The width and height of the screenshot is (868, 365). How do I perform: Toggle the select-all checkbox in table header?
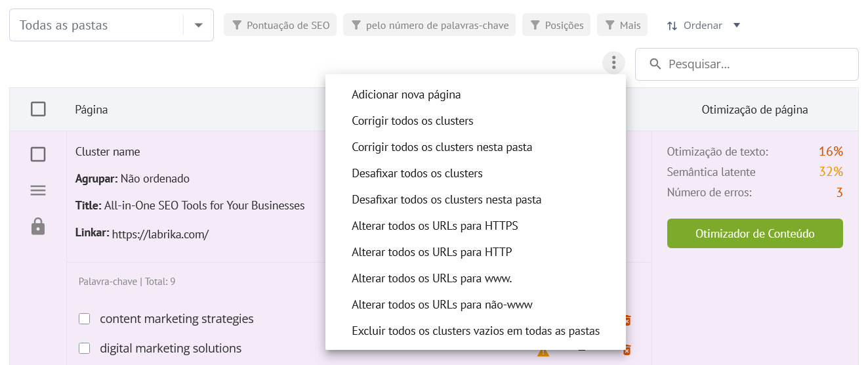point(38,109)
